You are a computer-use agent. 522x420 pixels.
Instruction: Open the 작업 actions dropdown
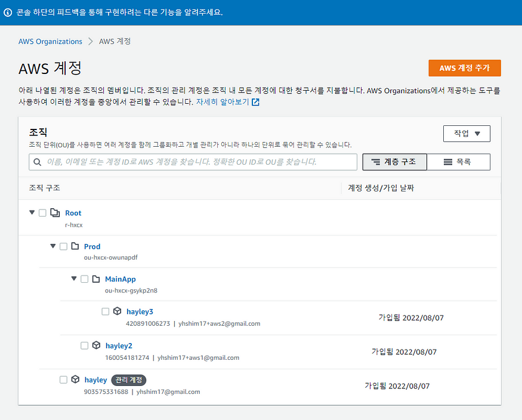click(467, 134)
